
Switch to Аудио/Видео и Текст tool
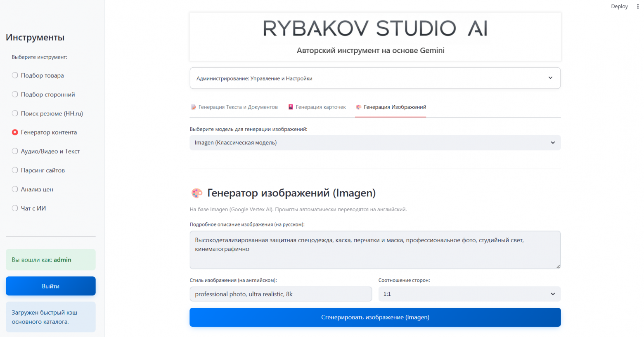click(46, 151)
